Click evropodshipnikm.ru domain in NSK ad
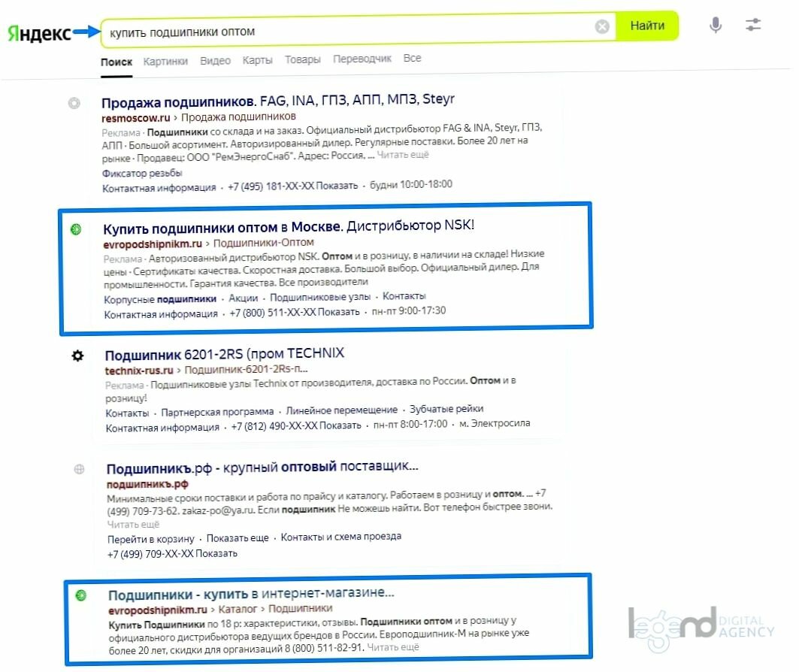799x672 pixels. 153,244
